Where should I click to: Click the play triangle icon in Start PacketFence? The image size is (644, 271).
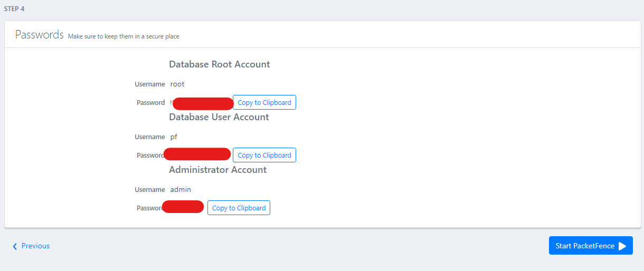point(622,246)
